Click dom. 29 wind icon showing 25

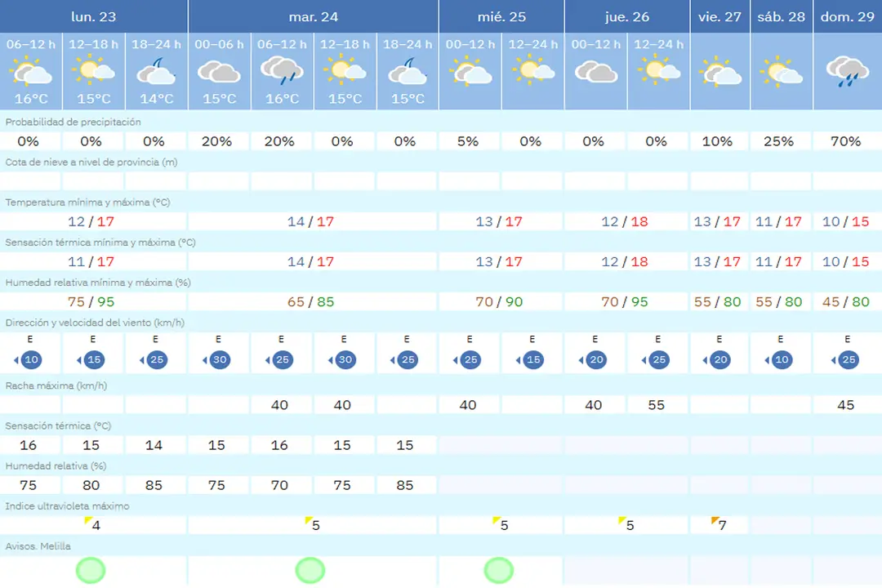[x=845, y=359]
